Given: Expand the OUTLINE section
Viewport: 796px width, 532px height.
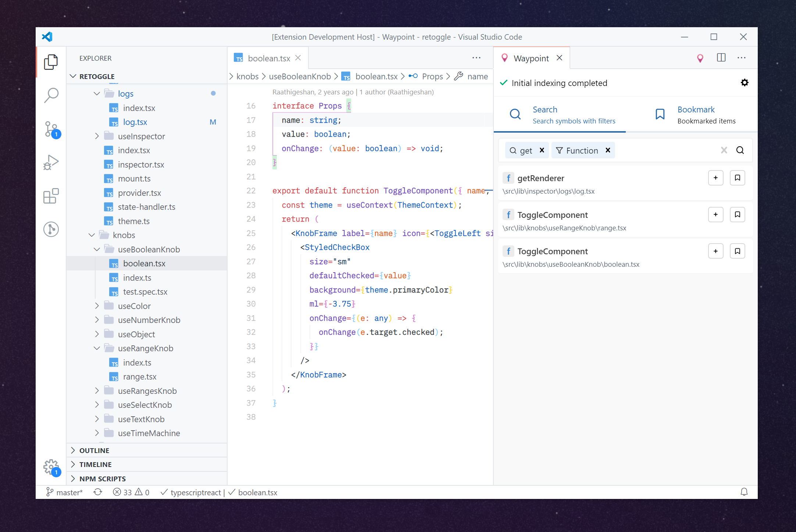Looking at the screenshot, I should [94, 450].
